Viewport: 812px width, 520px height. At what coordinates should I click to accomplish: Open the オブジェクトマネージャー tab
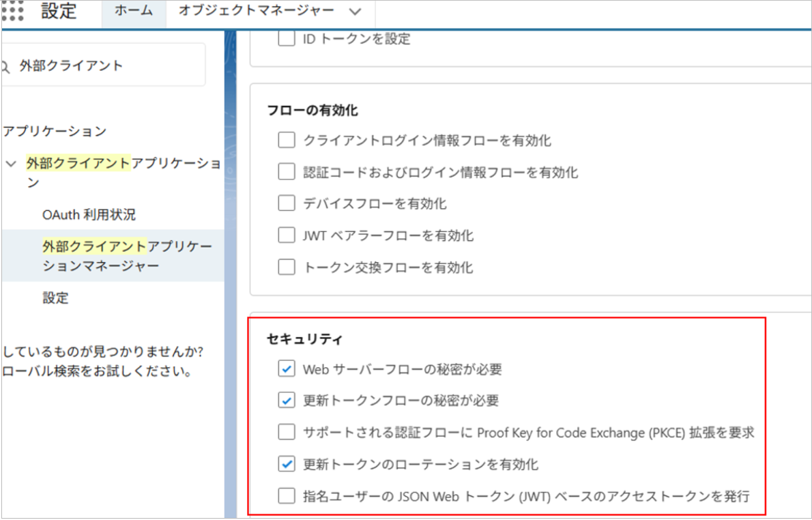click(257, 12)
